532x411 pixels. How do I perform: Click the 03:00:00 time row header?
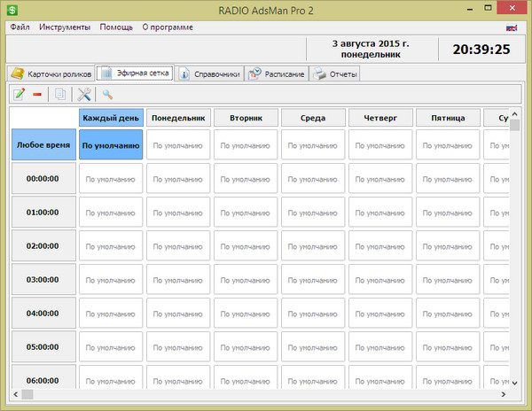click(x=43, y=280)
